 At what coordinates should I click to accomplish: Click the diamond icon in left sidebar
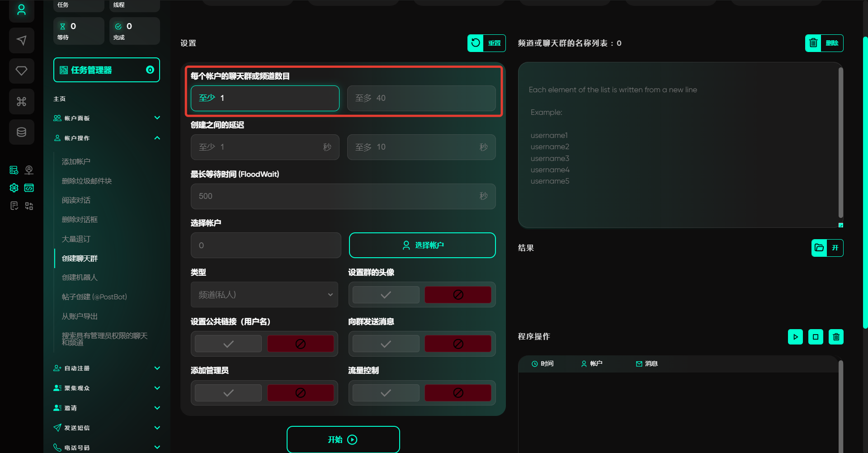coord(21,71)
